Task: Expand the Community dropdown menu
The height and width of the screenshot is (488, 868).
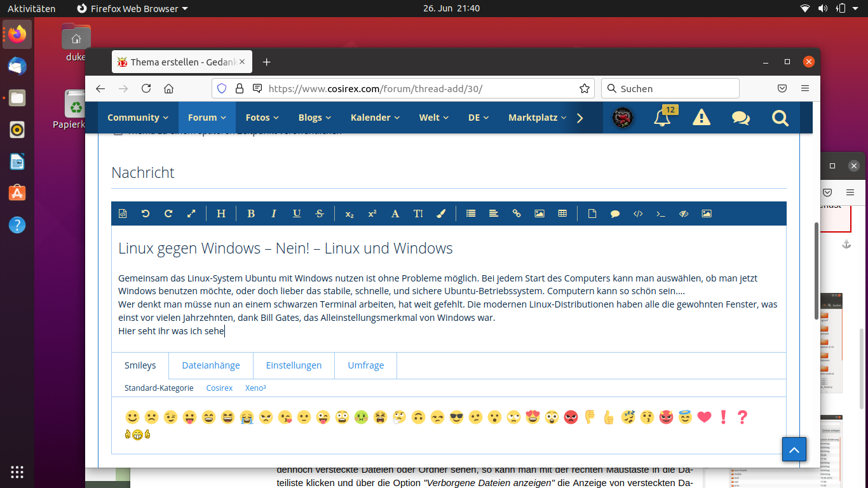Action: tap(138, 118)
